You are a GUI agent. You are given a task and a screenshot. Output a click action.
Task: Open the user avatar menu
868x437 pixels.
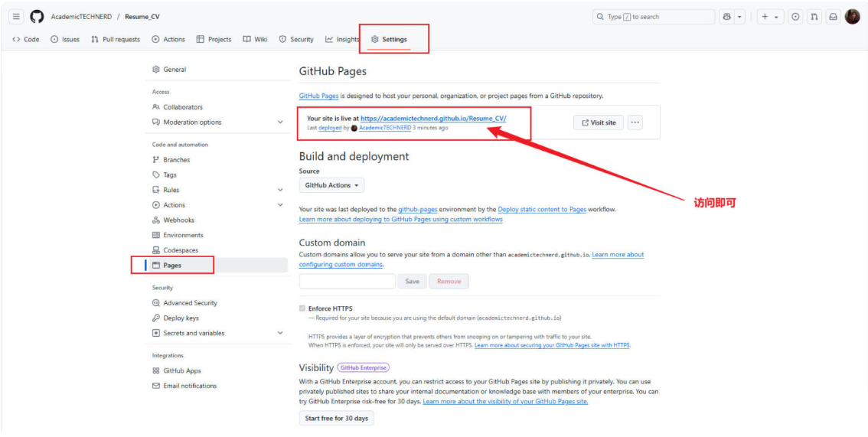point(853,17)
